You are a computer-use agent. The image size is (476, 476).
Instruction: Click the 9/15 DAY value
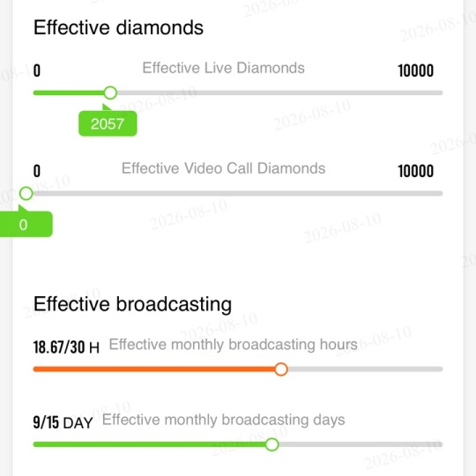click(x=63, y=422)
